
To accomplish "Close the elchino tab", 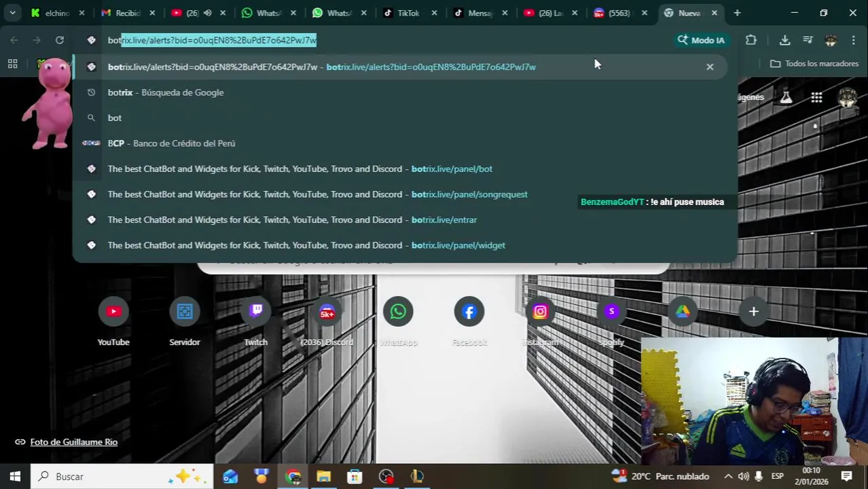I will click(x=82, y=13).
